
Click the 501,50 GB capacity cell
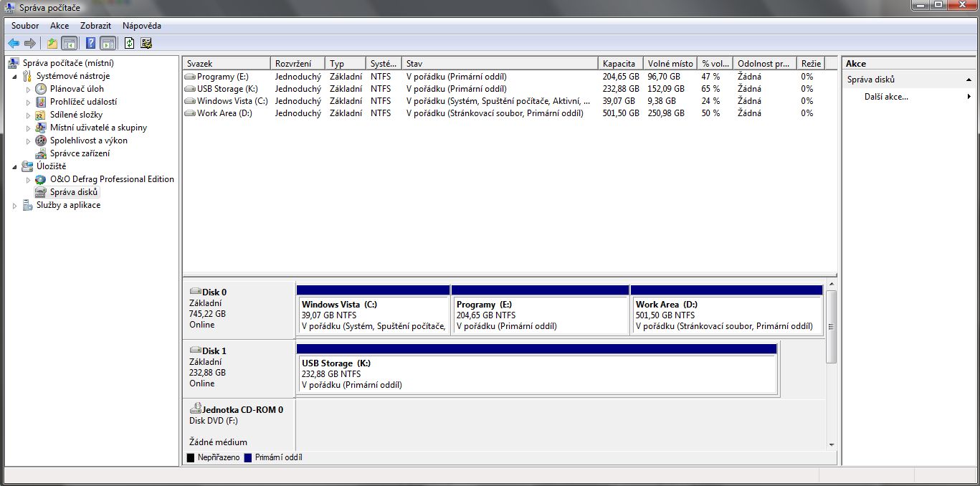[621, 113]
